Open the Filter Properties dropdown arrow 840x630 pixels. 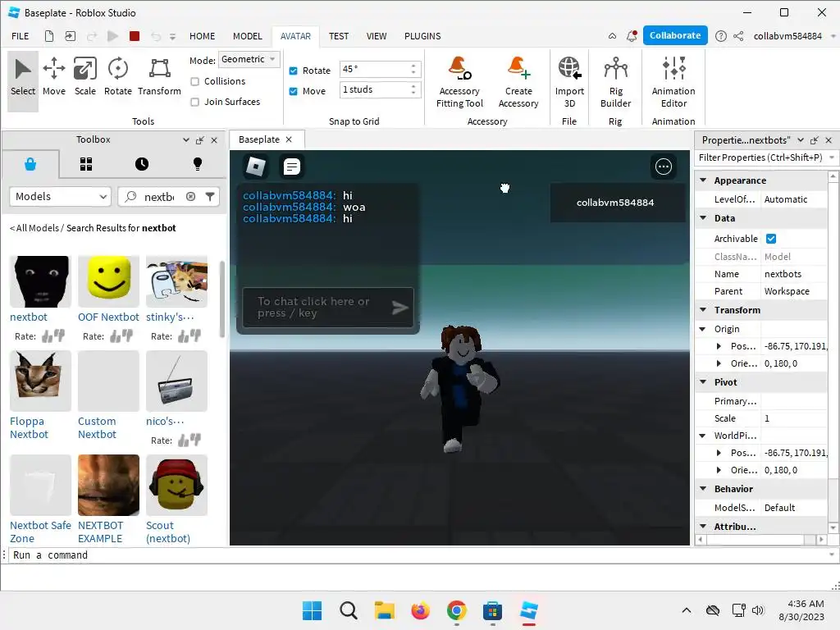pyautogui.click(x=832, y=157)
